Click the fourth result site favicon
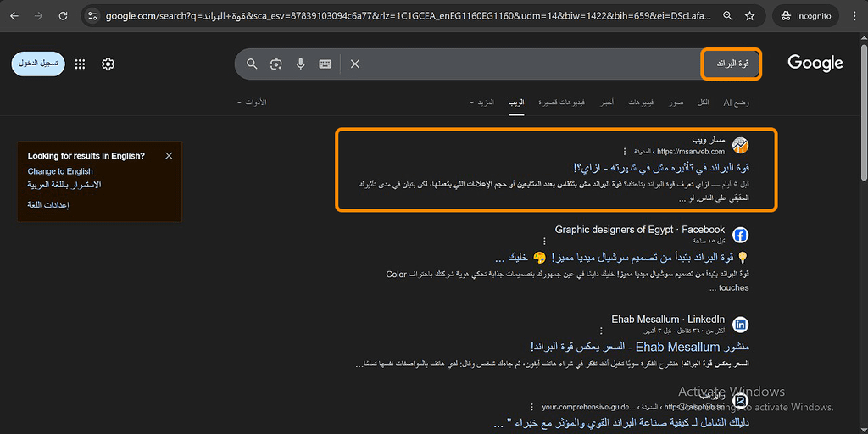This screenshot has height=434, width=868. 740,401
